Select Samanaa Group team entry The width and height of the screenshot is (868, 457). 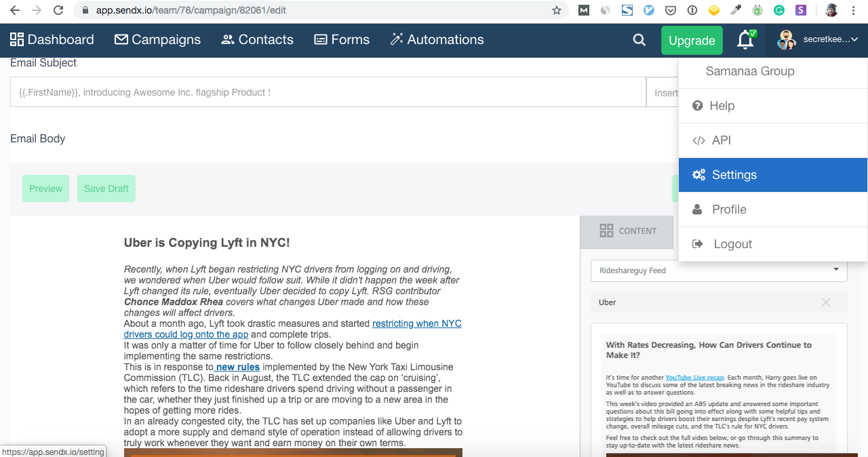point(750,71)
